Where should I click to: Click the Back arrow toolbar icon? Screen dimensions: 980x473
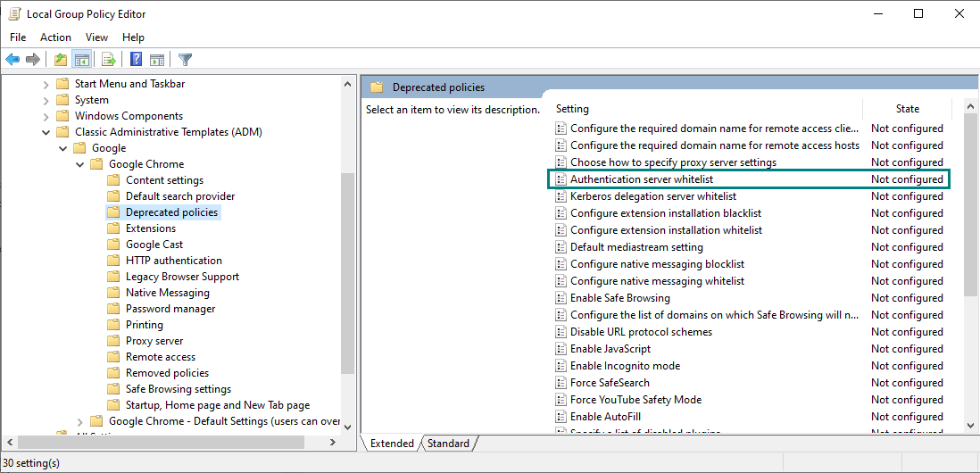(12, 60)
